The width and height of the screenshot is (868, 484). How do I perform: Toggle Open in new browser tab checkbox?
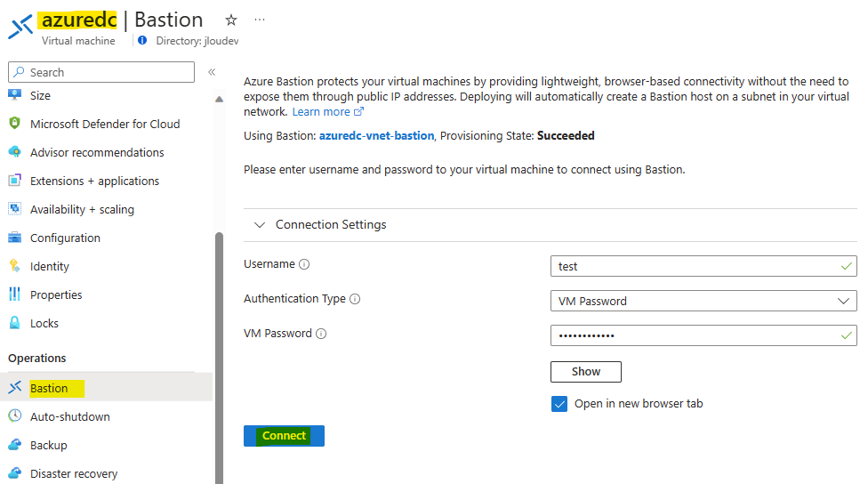pyautogui.click(x=559, y=404)
